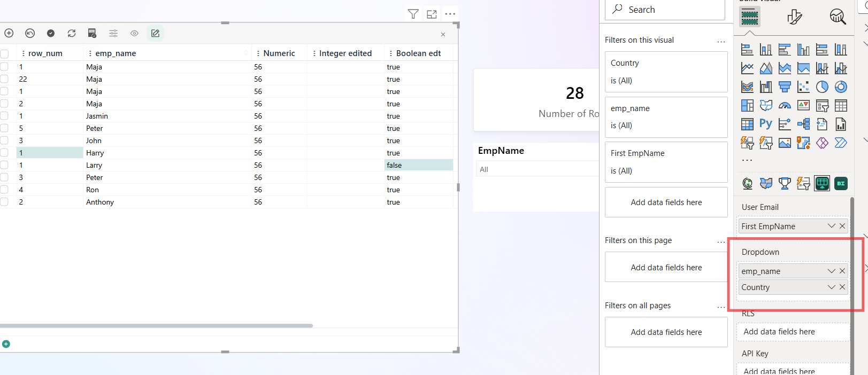
Task: Click the undo icon in table toolbar
Action: 30,33
